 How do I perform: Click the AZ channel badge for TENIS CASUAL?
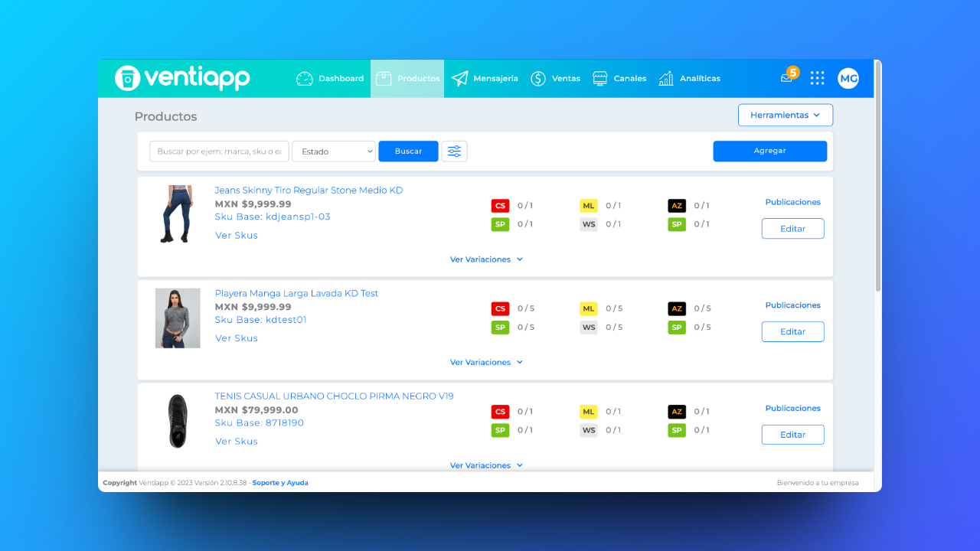677,412
